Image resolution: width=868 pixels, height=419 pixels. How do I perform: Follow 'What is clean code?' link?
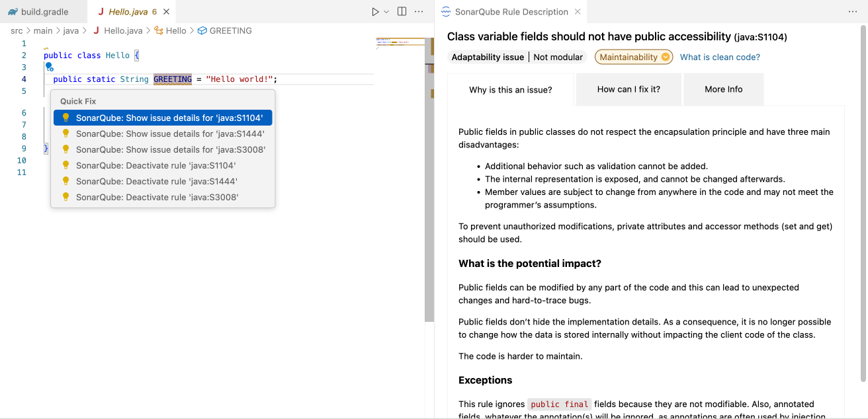(720, 57)
